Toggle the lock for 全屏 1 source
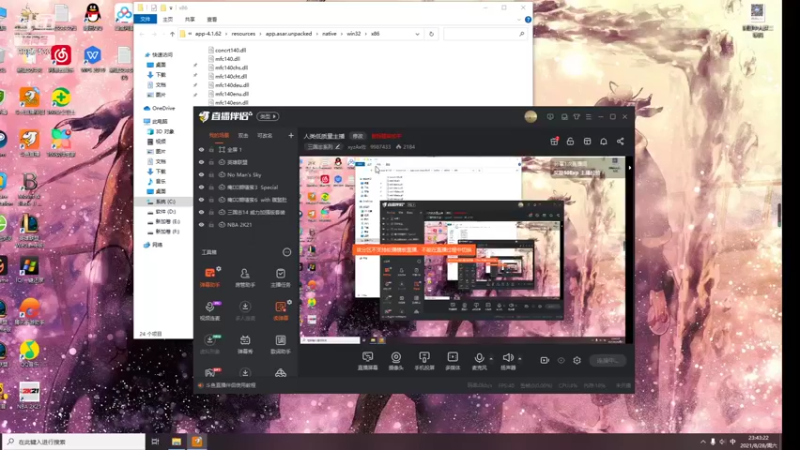 [x=211, y=149]
